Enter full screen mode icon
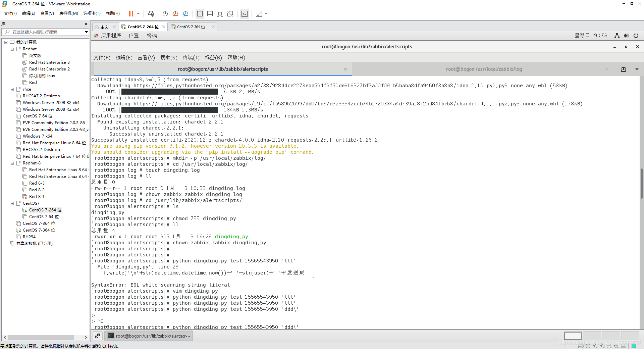644x349 pixels. [220, 14]
